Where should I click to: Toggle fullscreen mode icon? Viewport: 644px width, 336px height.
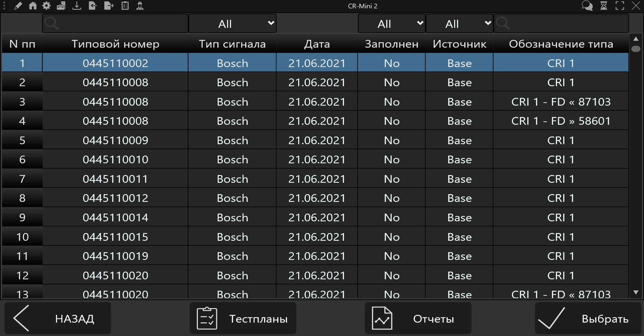coord(620,6)
